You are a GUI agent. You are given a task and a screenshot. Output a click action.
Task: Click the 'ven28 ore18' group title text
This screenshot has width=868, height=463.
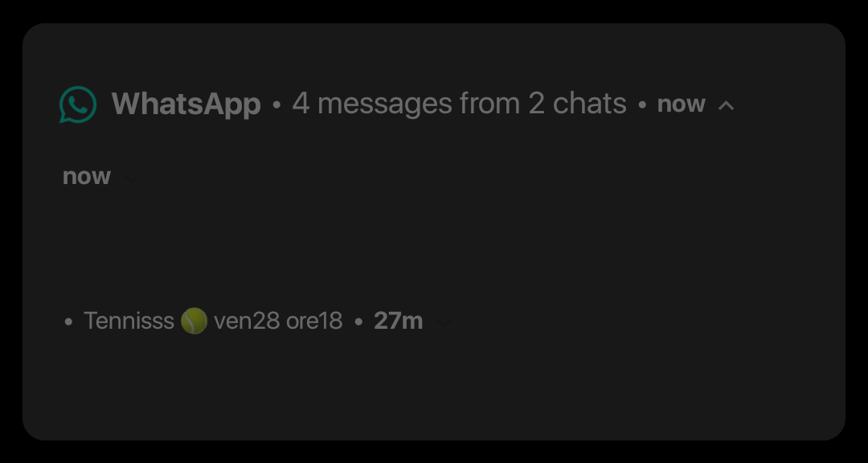click(278, 322)
